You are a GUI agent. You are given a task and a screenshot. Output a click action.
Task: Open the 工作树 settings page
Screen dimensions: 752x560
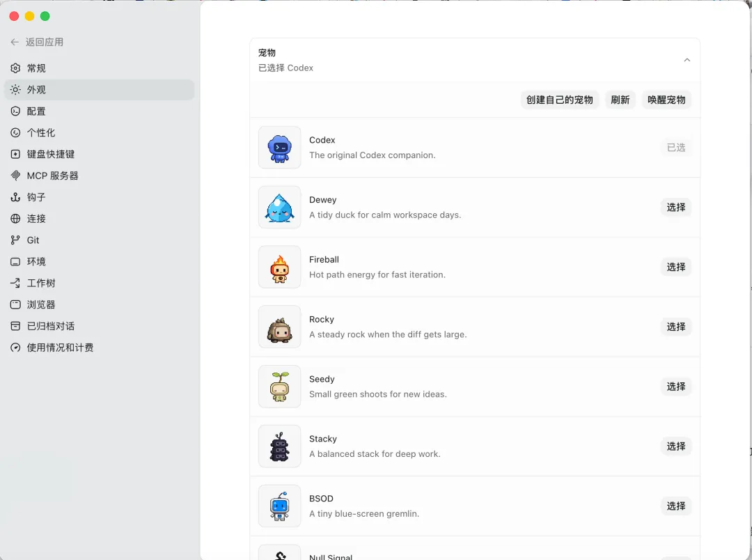tap(100, 283)
